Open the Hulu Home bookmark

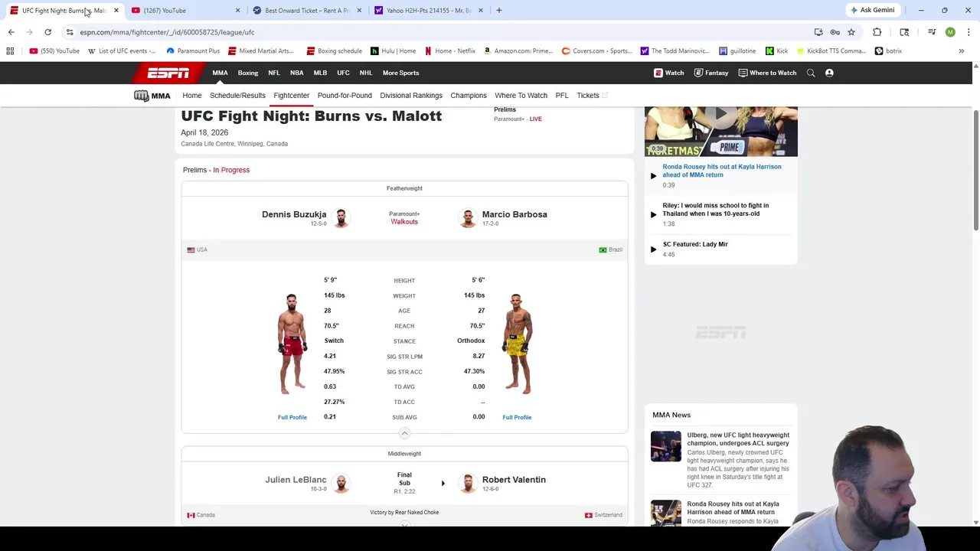click(394, 51)
